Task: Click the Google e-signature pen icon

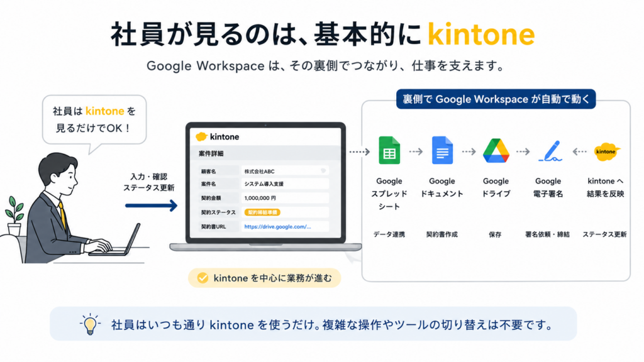Action: tap(550, 151)
